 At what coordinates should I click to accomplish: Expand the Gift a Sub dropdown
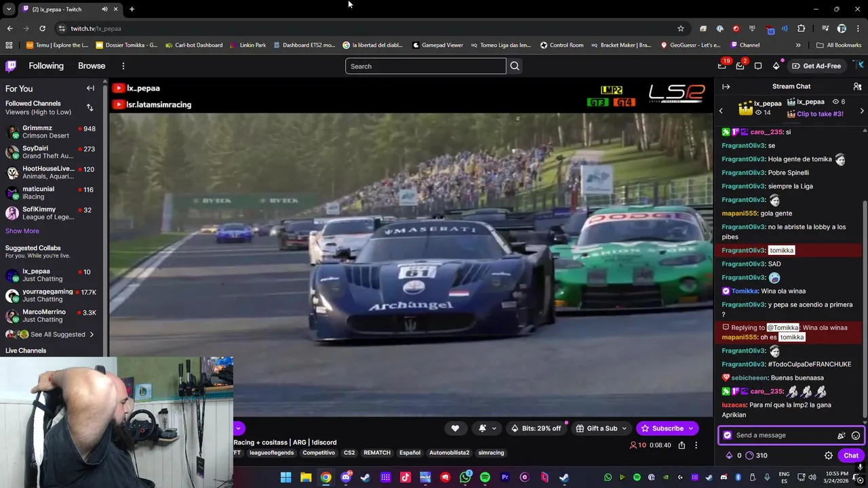click(624, 428)
